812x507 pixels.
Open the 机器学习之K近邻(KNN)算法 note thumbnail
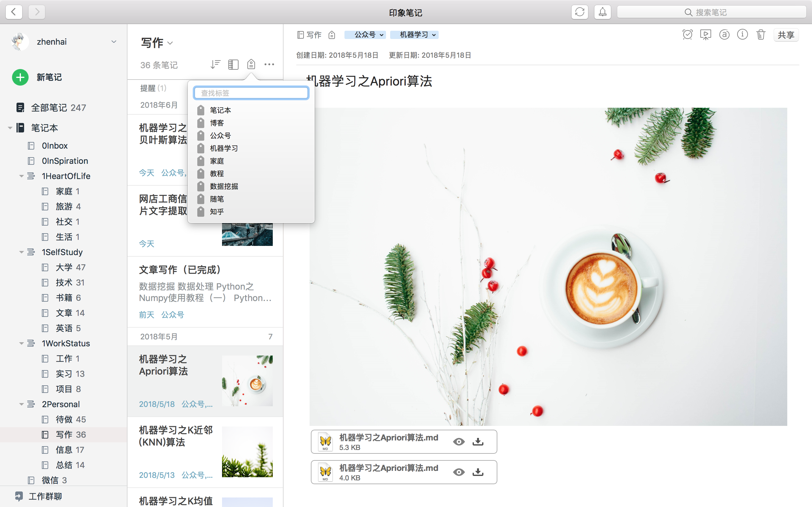point(247,452)
